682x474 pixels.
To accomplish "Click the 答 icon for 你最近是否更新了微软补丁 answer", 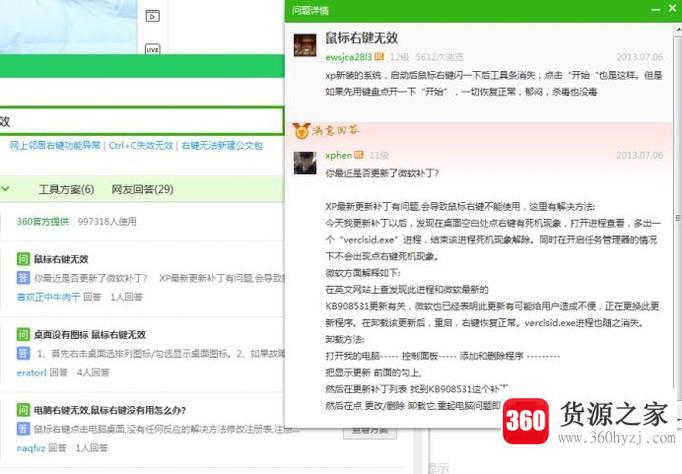I will click(23, 278).
